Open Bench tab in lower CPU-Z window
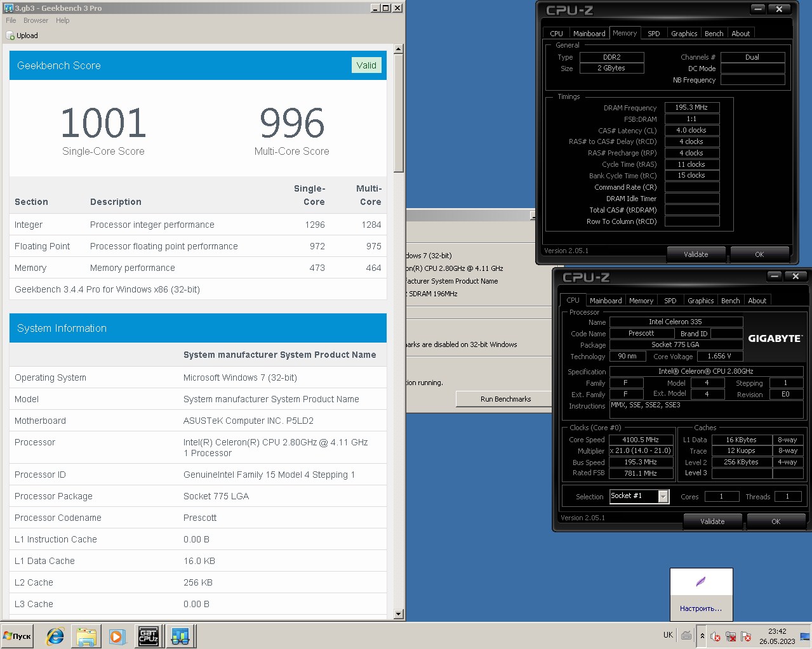Image resolution: width=812 pixels, height=649 pixels. (730, 301)
